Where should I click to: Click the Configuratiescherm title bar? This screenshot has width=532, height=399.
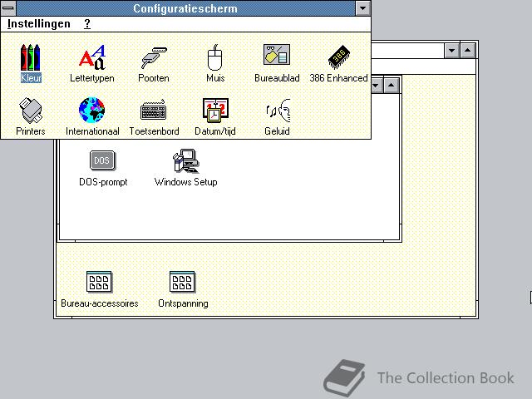[185, 8]
